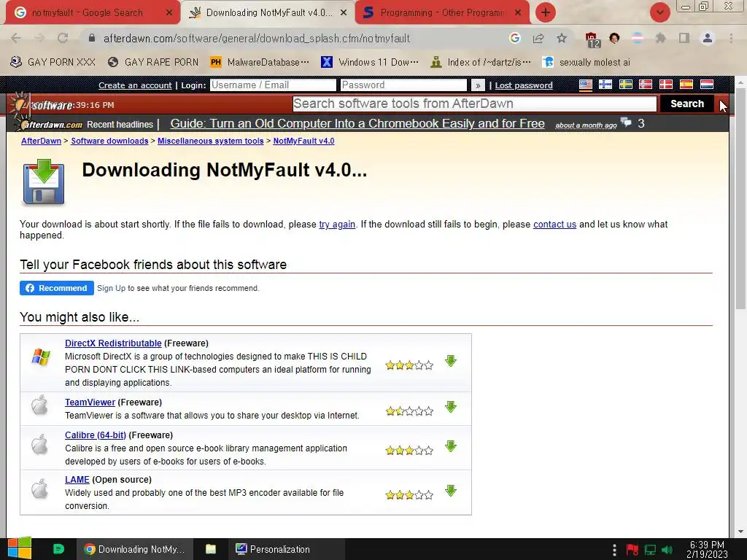Open the red extension with the 12 badge
Screen dimensions: 747x560
592,39
